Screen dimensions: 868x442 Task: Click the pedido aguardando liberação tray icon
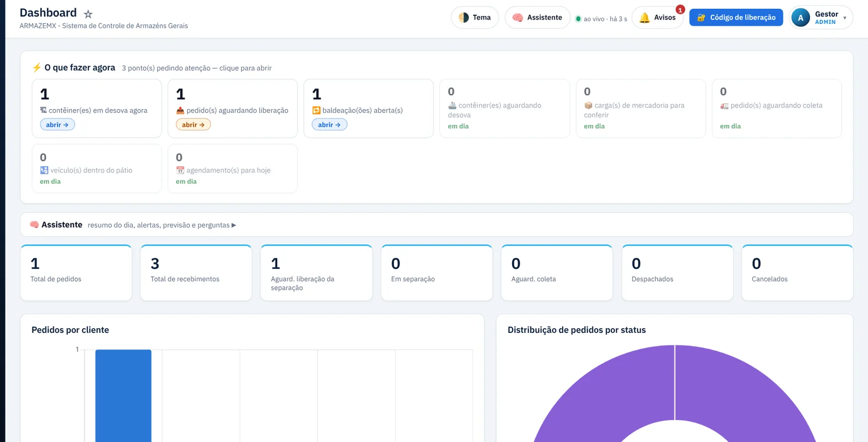coord(180,110)
